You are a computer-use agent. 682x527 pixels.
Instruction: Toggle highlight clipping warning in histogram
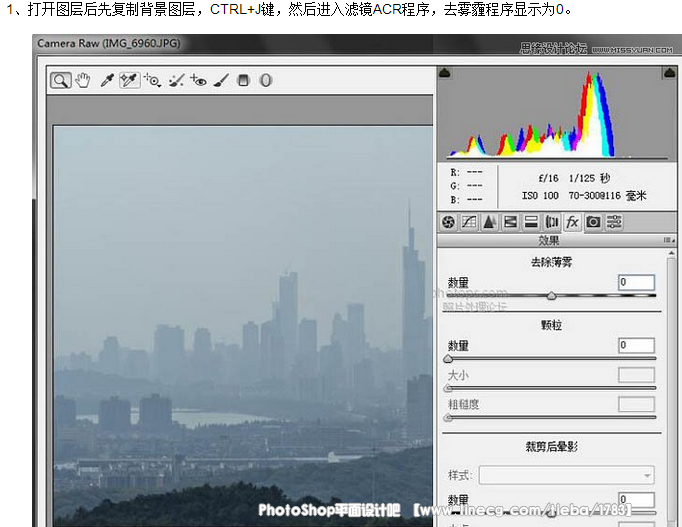tap(669, 73)
